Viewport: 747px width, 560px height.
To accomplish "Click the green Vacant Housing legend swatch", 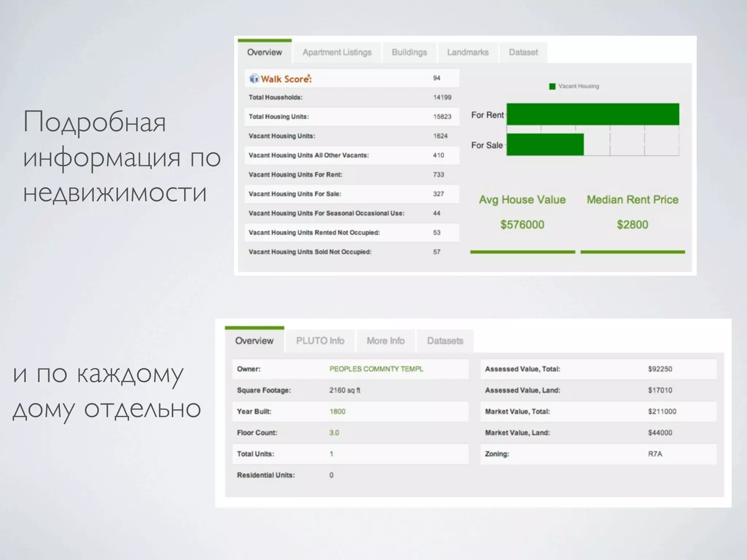I will [x=552, y=86].
